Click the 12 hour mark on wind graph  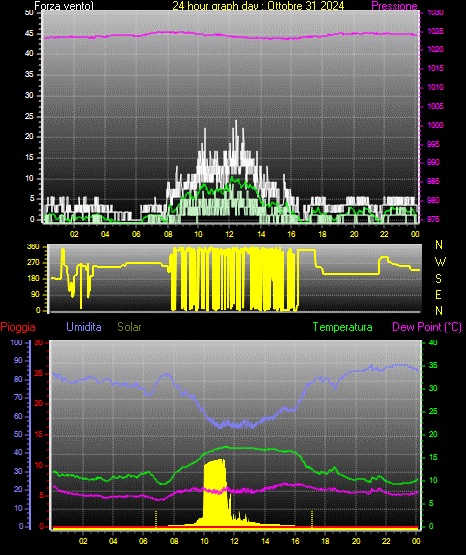pyautogui.click(x=230, y=234)
